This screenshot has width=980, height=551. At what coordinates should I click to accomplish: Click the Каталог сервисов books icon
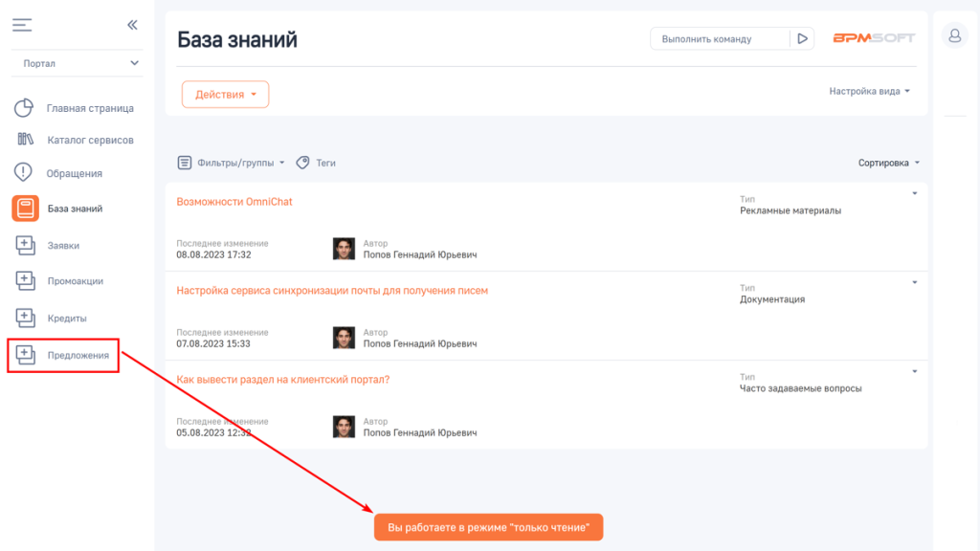pos(25,140)
